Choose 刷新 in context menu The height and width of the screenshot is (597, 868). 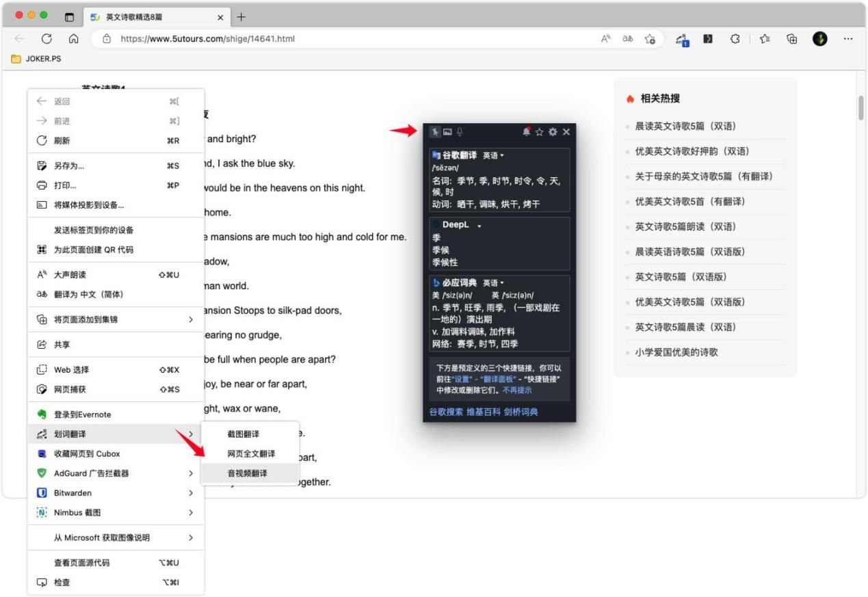point(116,141)
